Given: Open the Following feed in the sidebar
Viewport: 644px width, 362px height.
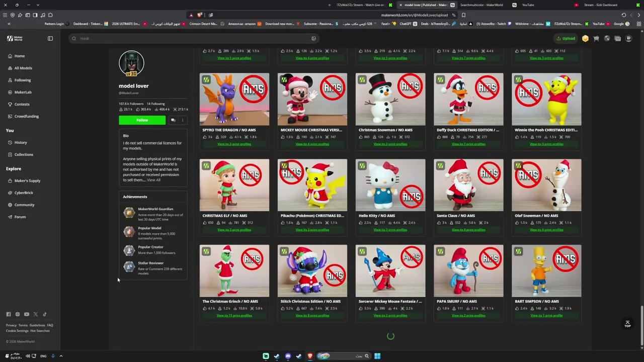Looking at the screenshot, I should (x=22, y=80).
